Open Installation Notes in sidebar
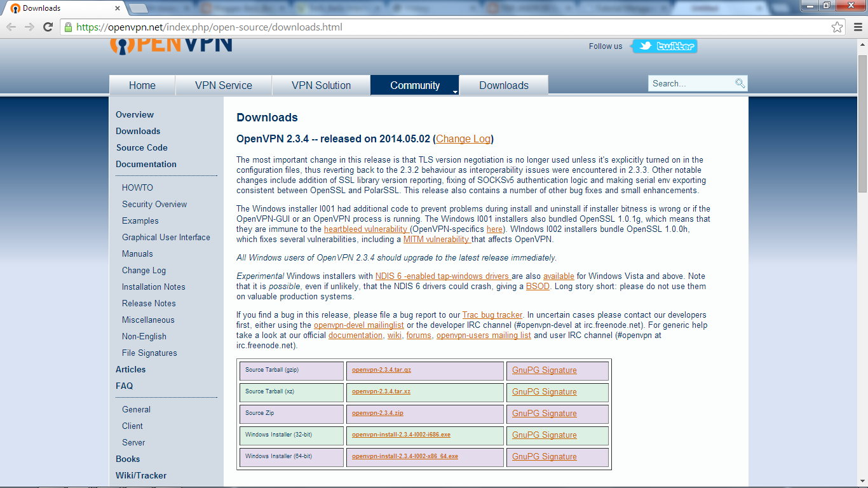 (x=154, y=287)
